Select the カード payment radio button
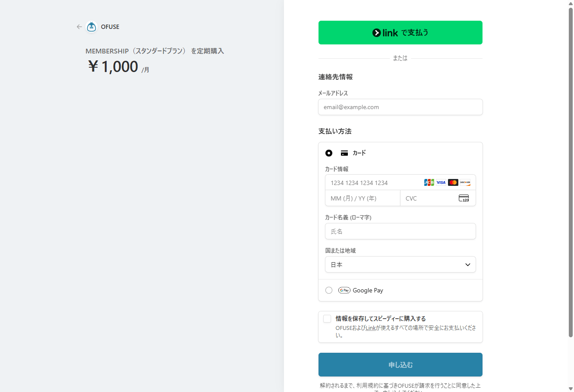The height and width of the screenshot is (392, 574). (329, 153)
